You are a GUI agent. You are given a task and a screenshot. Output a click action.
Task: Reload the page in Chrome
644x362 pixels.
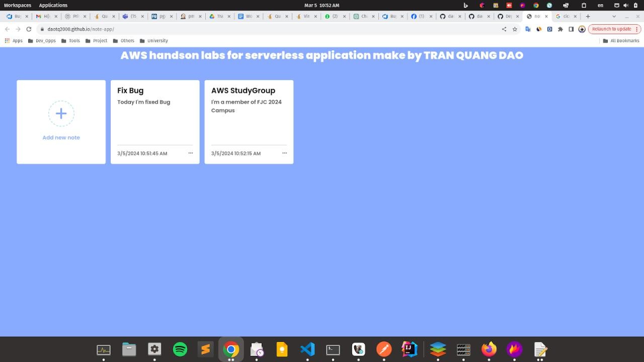click(x=29, y=29)
